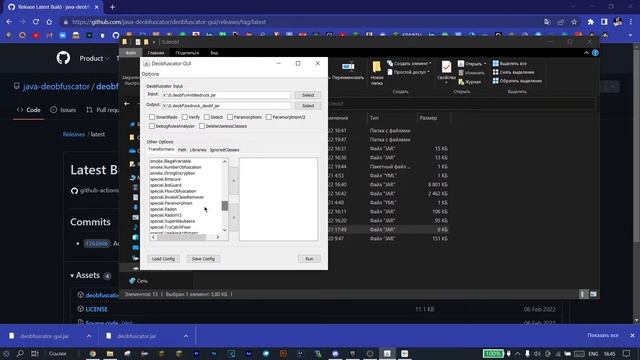Switch to the Path tab

point(182,150)
